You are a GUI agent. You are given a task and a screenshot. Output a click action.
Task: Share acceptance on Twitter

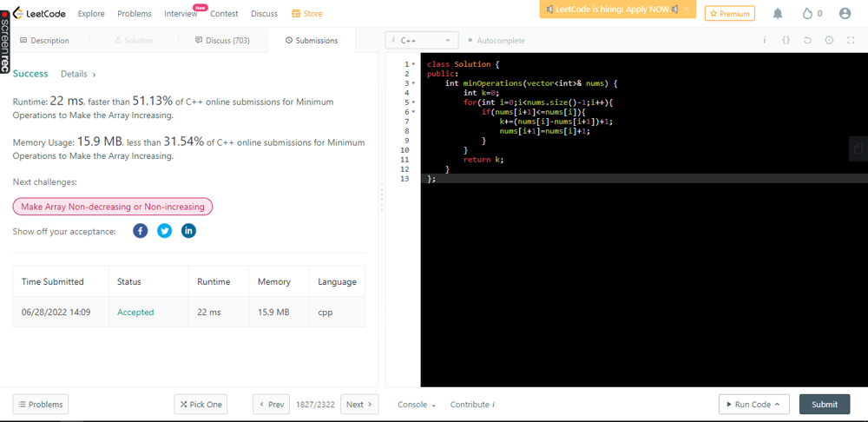click(x=164, y=231)
